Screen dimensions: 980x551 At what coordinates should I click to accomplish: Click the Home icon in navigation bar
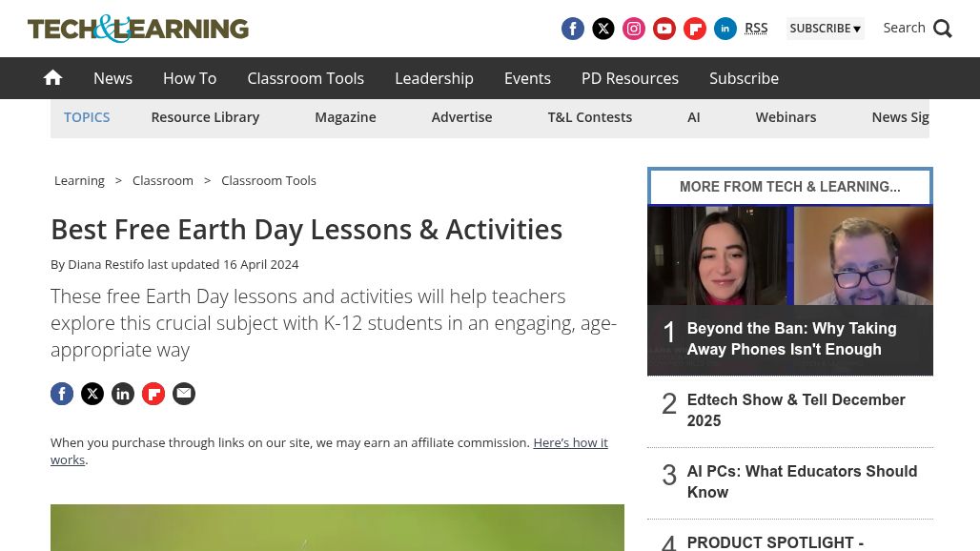click(x=53, y=78)
